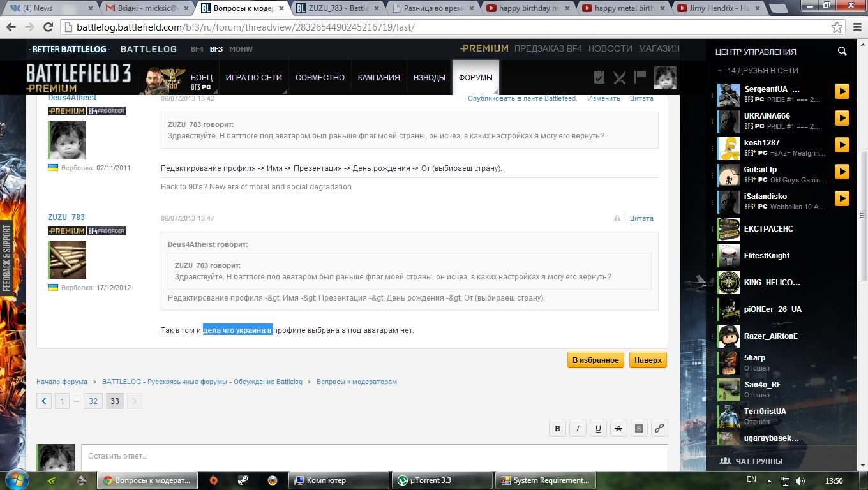The width and height of the screenshot is (868, 490).
Task: Join SergeantUA_ with the yellow play icon
Action: [842, 92]
